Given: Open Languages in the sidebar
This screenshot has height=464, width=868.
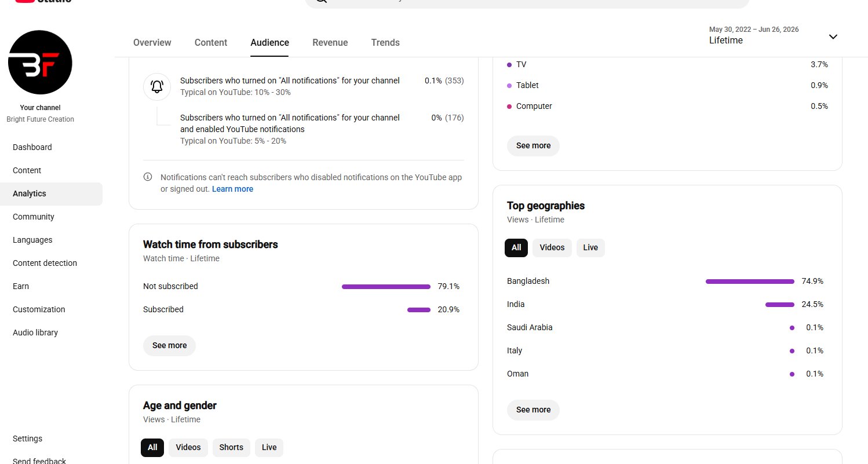Looking at the screenshot, I should click(x=51, y=240).
